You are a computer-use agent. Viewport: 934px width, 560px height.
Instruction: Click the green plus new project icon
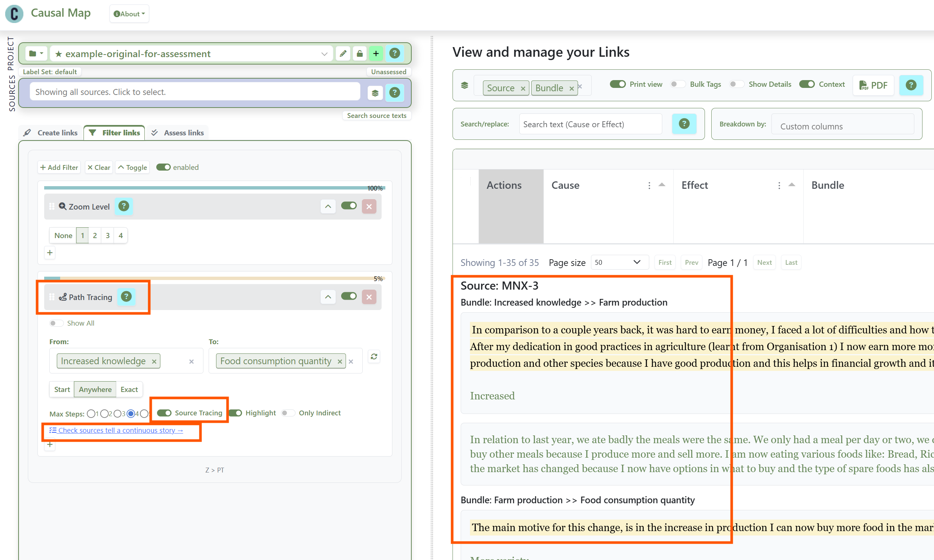pos(376,53)
